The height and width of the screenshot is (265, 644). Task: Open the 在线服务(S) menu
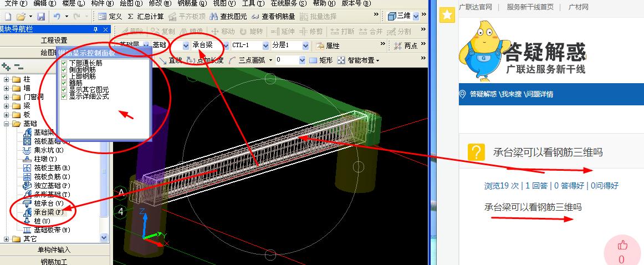(289, 4)
